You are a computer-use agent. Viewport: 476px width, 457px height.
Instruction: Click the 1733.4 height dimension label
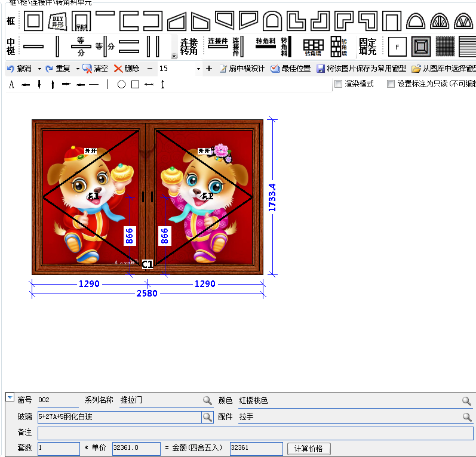click(272, 197)
